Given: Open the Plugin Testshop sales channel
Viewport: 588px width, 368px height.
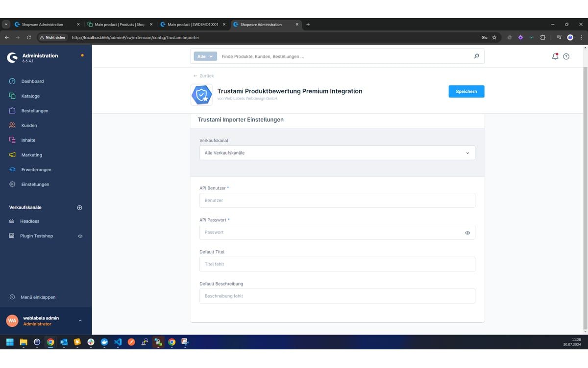Looking at the screenshot, I should coord(36,236).
